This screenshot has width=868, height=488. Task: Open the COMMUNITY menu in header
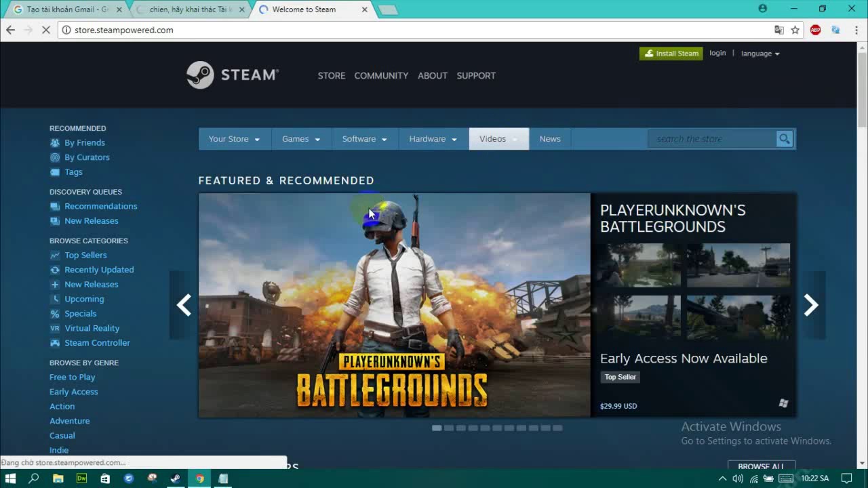click(x=381, y=75)
